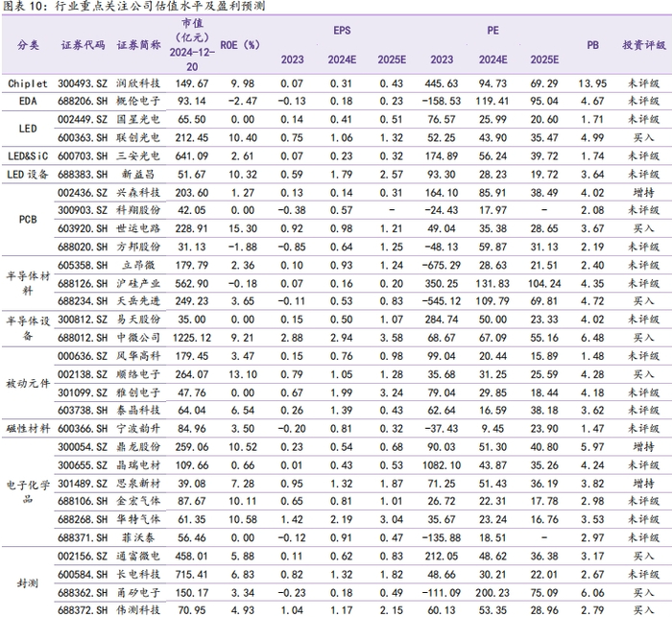Click the 'Chiplet' category cell

[x=28, y=83]
